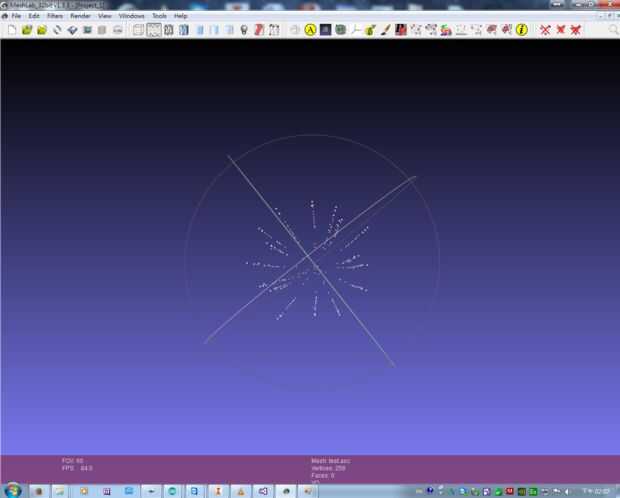The height and width of the screenshot is (498, 620).
Task: Click the dotted-figure icon after the red striped icon
Action: (x=274, y=30)
